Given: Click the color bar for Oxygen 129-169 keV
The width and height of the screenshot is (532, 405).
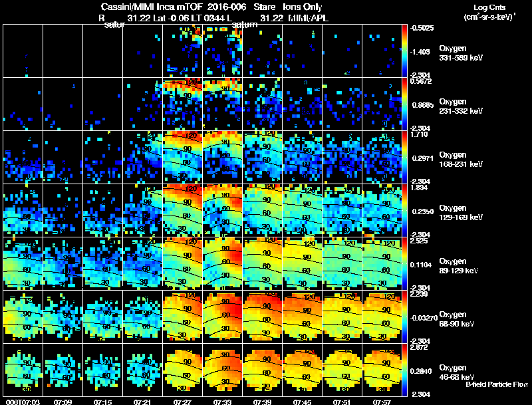Looking at the screenshot, I should 404,211.
